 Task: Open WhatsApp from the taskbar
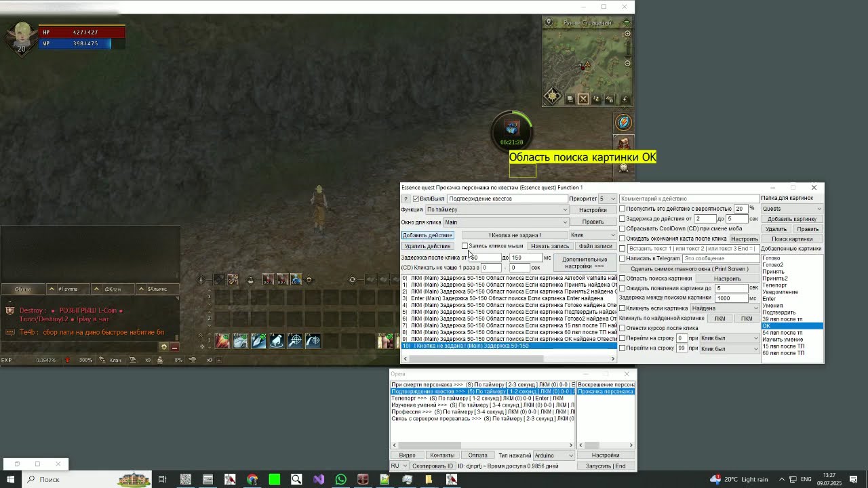[x=341, y=479]
